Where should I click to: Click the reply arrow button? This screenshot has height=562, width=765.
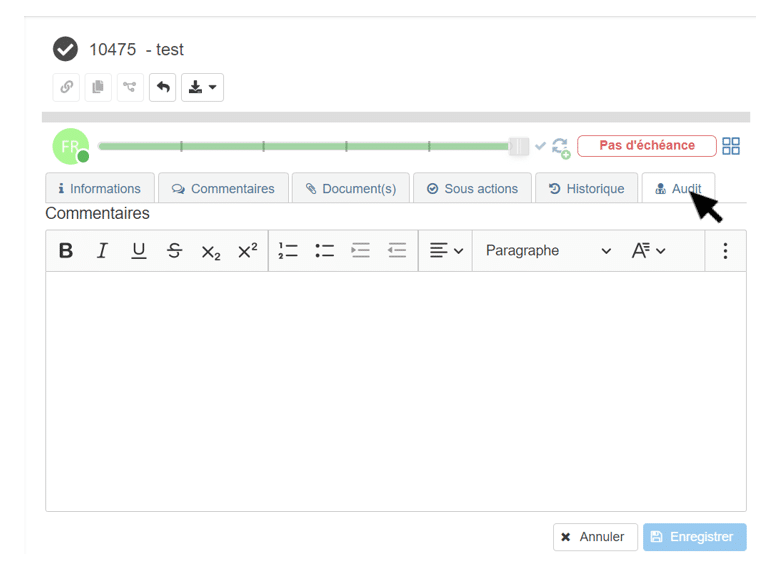162,87
